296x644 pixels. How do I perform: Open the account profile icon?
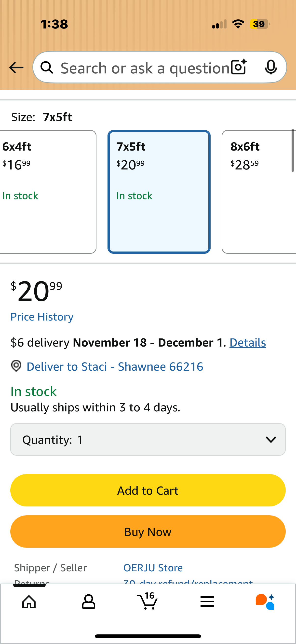[x=88, y=602]
